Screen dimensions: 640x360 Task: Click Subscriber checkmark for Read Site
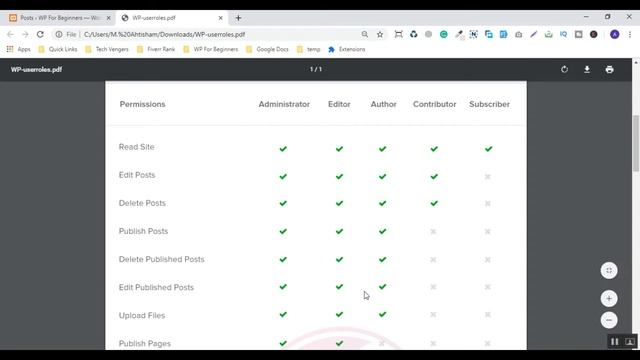point(488,149)
